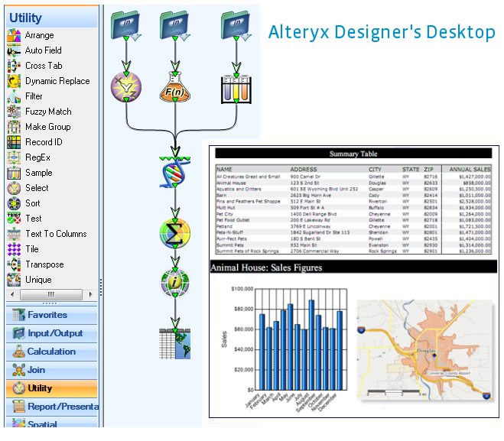
Task: Click the Douglas map image
Action: pos(424,350)
